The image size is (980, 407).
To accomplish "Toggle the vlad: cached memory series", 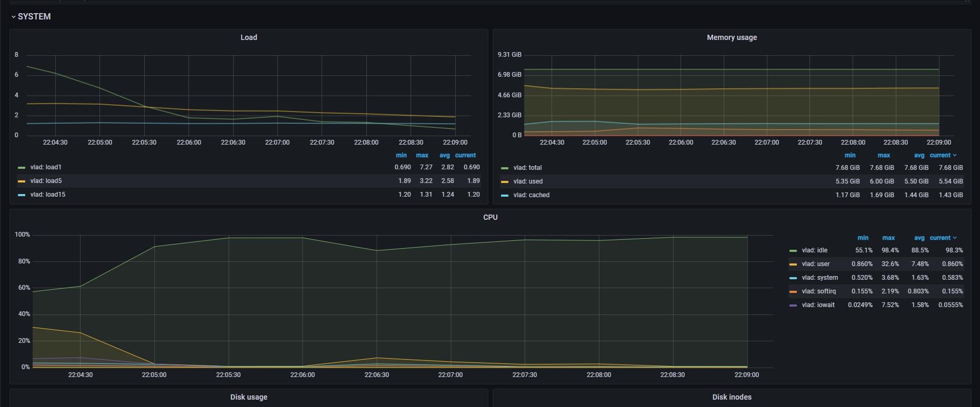I will 532,195.
